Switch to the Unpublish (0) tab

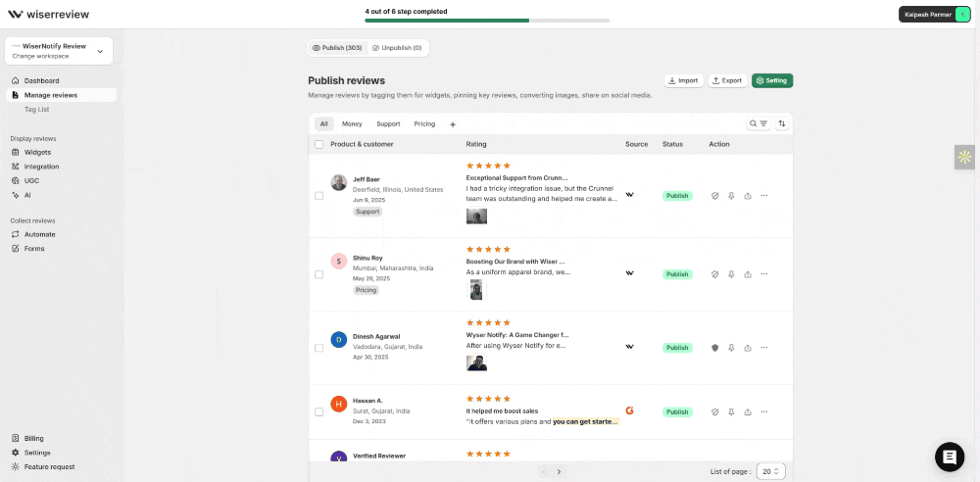397,48
